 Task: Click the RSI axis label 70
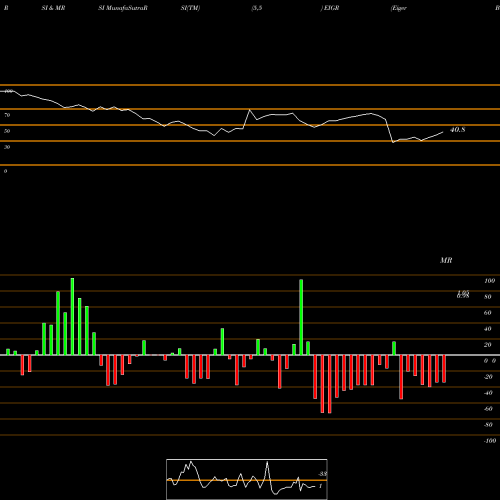click(x=7, y=115)
